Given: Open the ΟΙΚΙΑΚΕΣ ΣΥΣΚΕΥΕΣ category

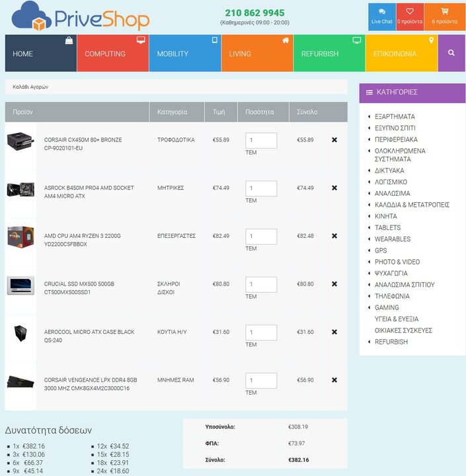Looking at the screenshot, I should (403, 331).
